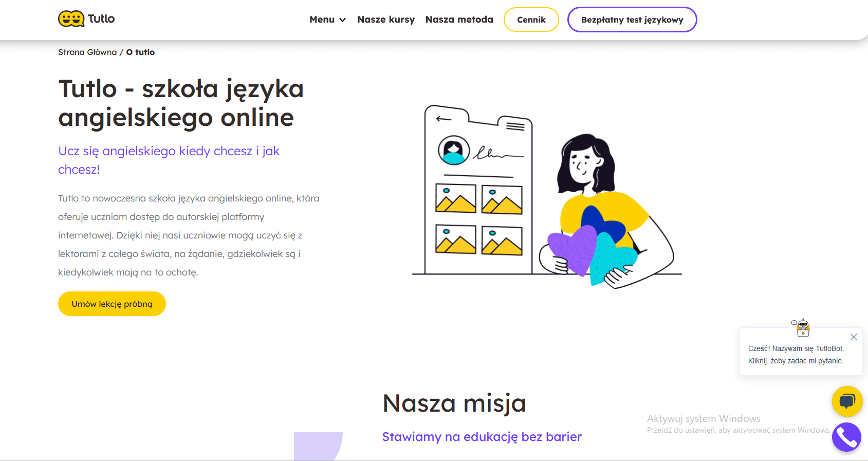
Task: Click the O tutlo breadcrumb
Action: coord(140,52)
